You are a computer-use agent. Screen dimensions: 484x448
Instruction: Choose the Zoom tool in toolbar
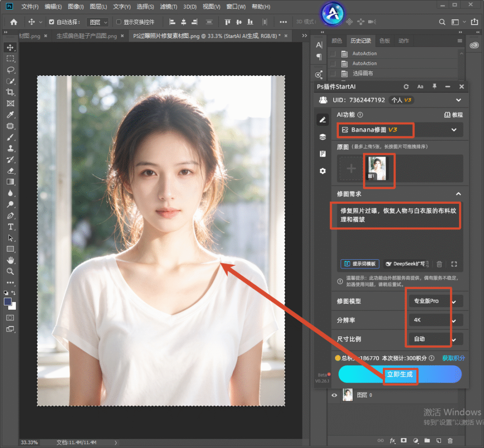coord(10,271)
